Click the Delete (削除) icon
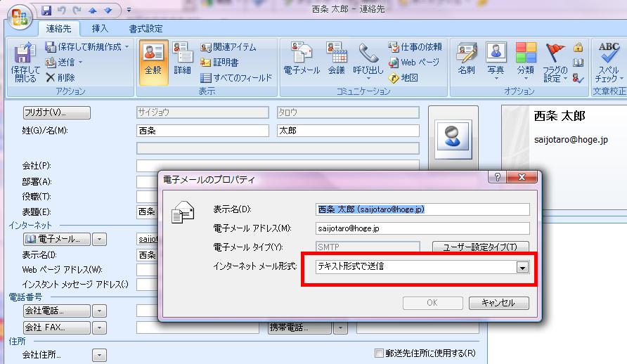 click(61, 78)
